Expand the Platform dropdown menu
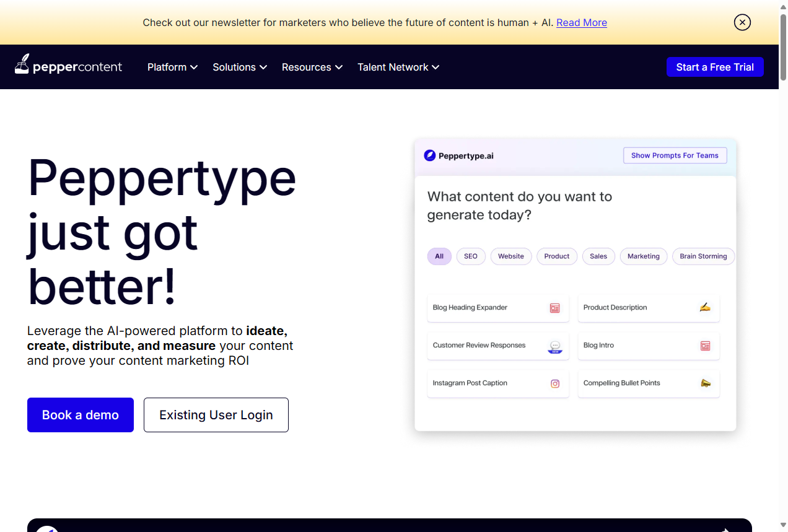788x532 pixels. pyautogui.click(x=172, y=67)
